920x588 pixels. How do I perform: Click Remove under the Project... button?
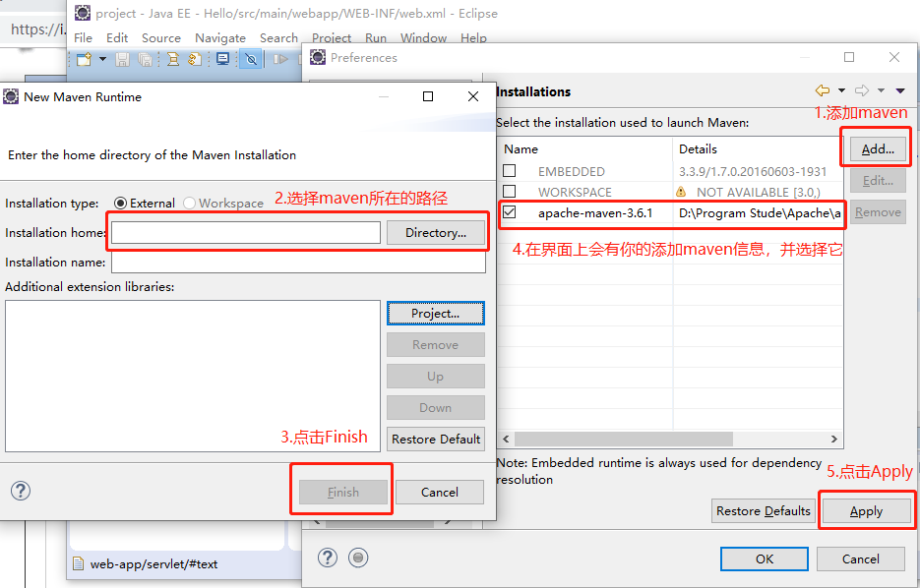(435, 345)
